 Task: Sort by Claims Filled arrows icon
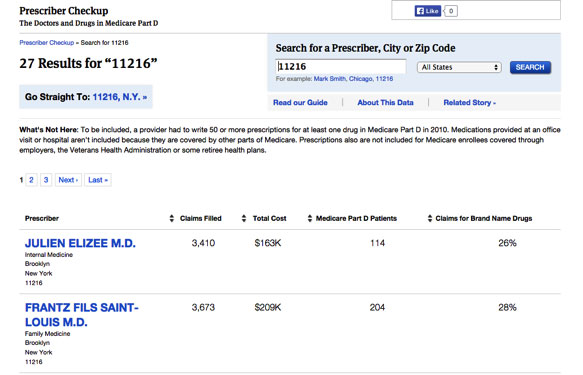coord(171,219)
